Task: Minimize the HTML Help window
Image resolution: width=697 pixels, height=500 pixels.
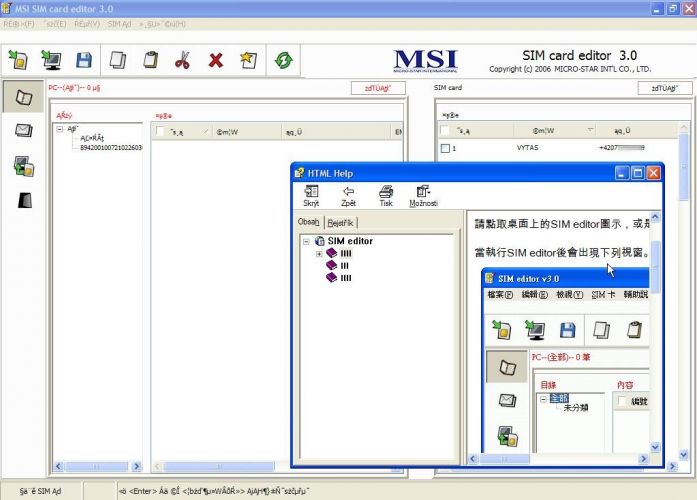Action: (x=622, y=173)
